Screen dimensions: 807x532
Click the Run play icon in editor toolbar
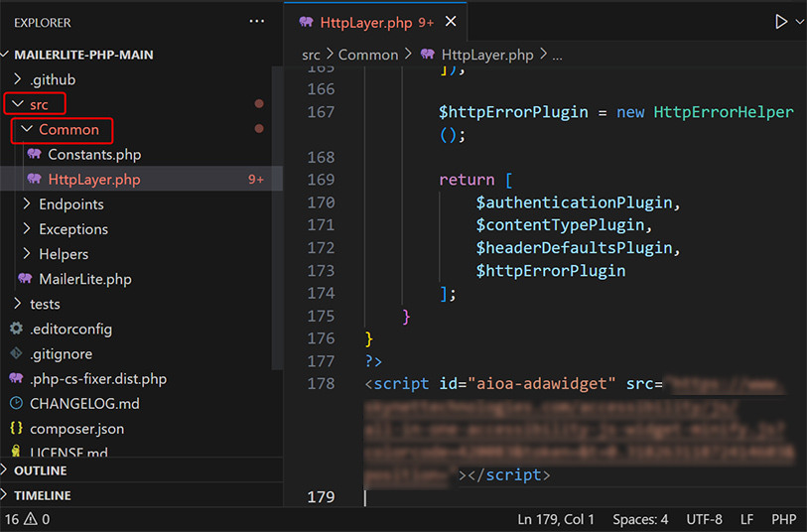tap(780, 22)
